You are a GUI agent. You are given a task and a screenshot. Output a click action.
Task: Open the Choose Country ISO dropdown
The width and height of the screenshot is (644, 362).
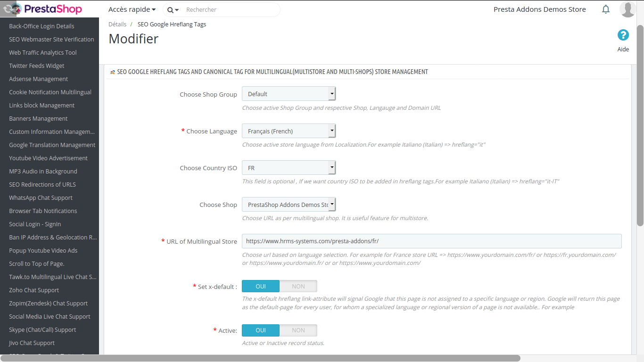coord(289,168)
